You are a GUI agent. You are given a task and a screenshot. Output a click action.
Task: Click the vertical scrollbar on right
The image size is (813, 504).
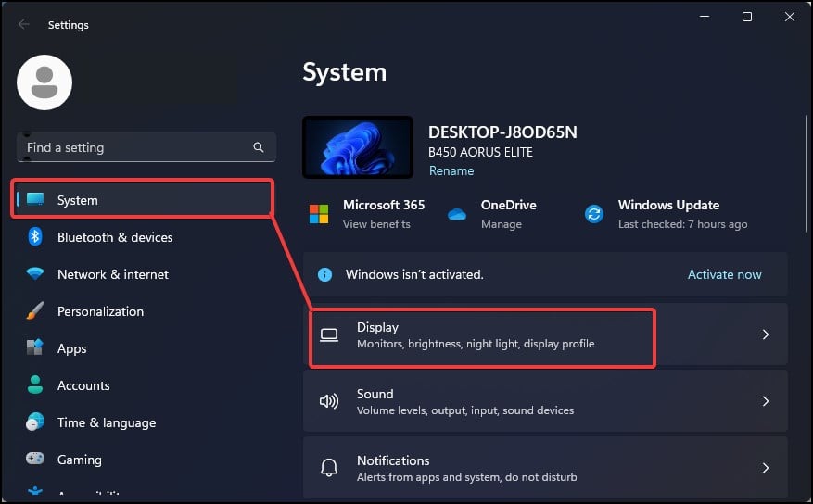[807, 173]
